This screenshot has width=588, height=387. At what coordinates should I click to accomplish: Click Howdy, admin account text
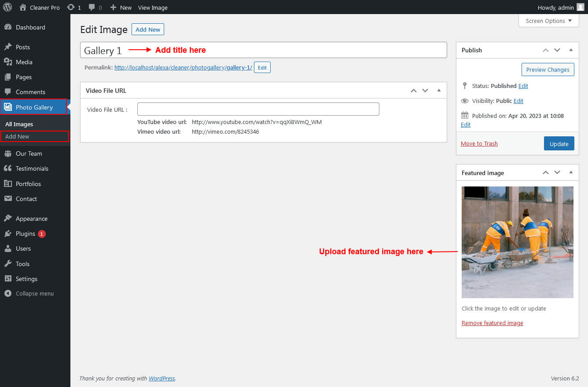point(556,7)
